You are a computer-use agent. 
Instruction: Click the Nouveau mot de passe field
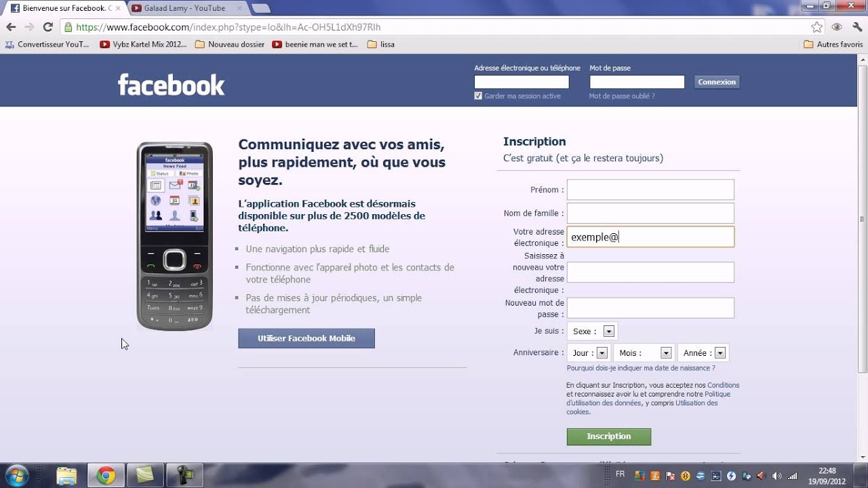650,308
